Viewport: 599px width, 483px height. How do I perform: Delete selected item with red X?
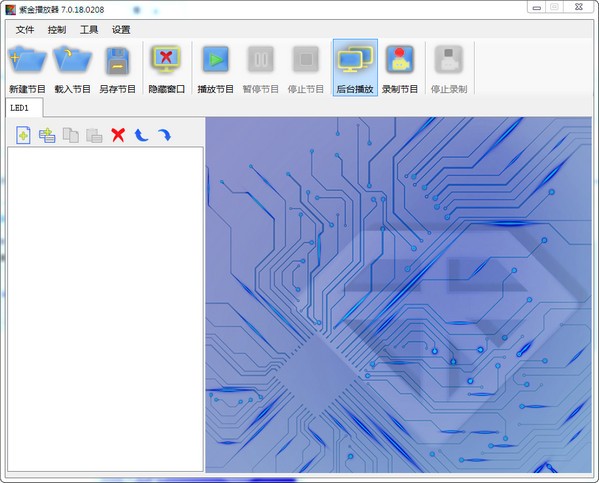(118, 135)
